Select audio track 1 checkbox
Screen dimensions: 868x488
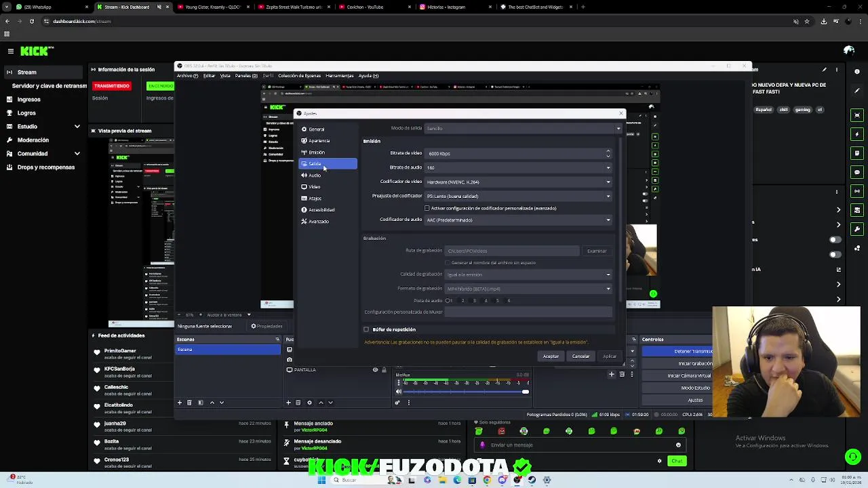(448, 300)
